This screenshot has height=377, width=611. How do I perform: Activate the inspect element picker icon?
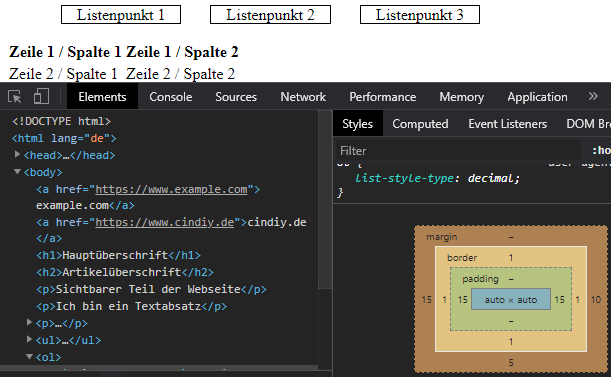click(x=14, y=96)
